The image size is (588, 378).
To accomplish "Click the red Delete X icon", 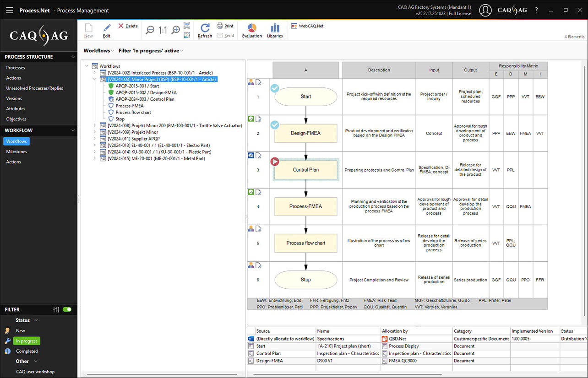I will [121, 26].
